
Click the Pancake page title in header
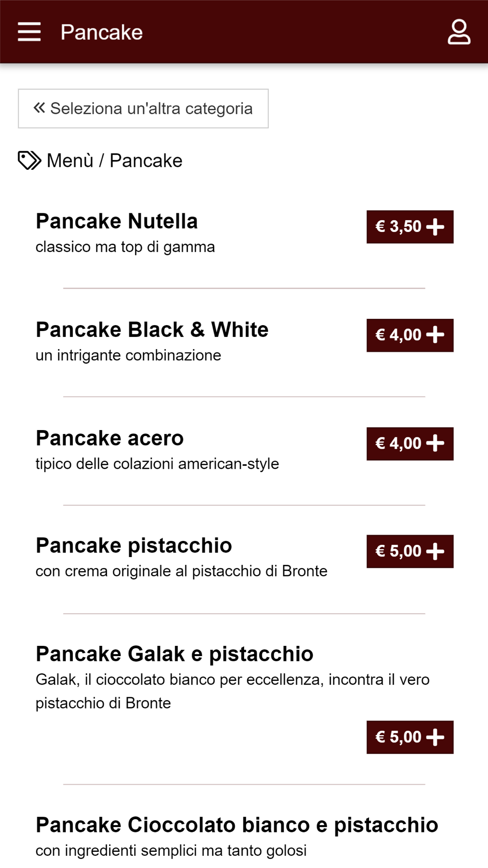102,32
